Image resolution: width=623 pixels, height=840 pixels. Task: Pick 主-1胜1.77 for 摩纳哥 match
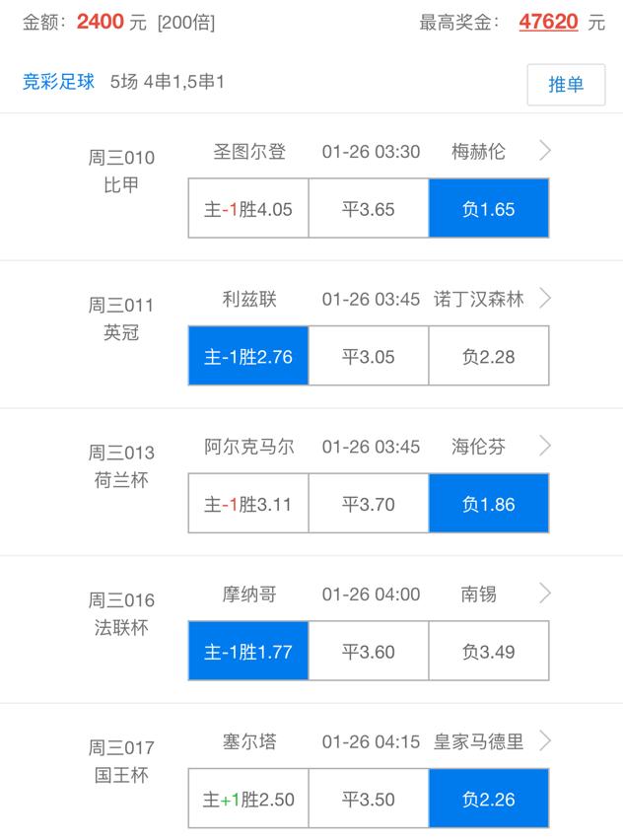[247, 651]
